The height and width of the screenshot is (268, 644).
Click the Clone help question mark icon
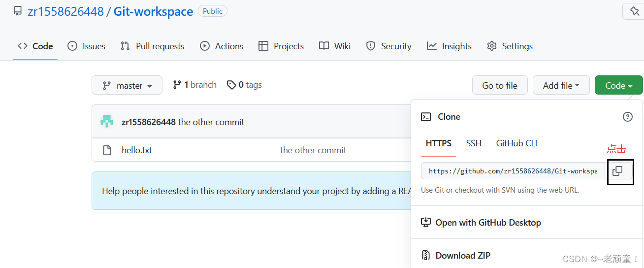pos(627,117)
